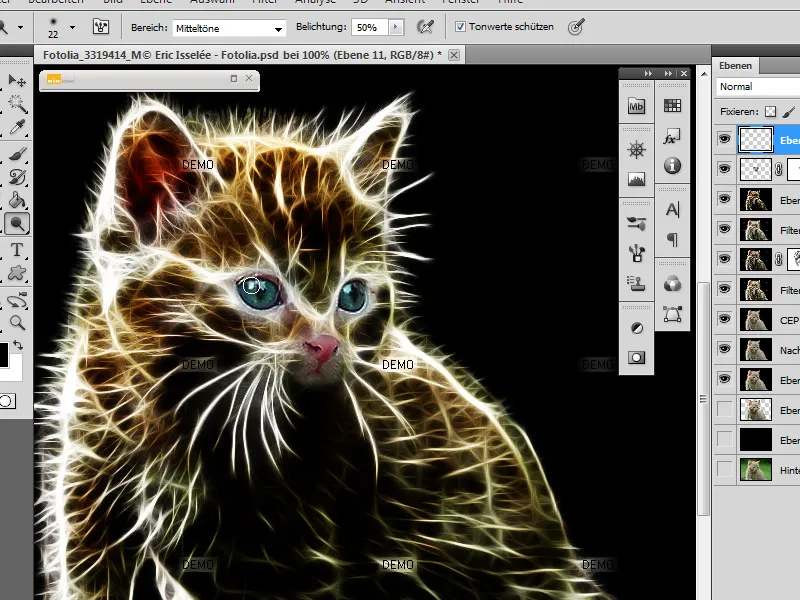Open the Adjustments panel icon
This screenshot has width=800, height=600.
click(x=636, y=328)
